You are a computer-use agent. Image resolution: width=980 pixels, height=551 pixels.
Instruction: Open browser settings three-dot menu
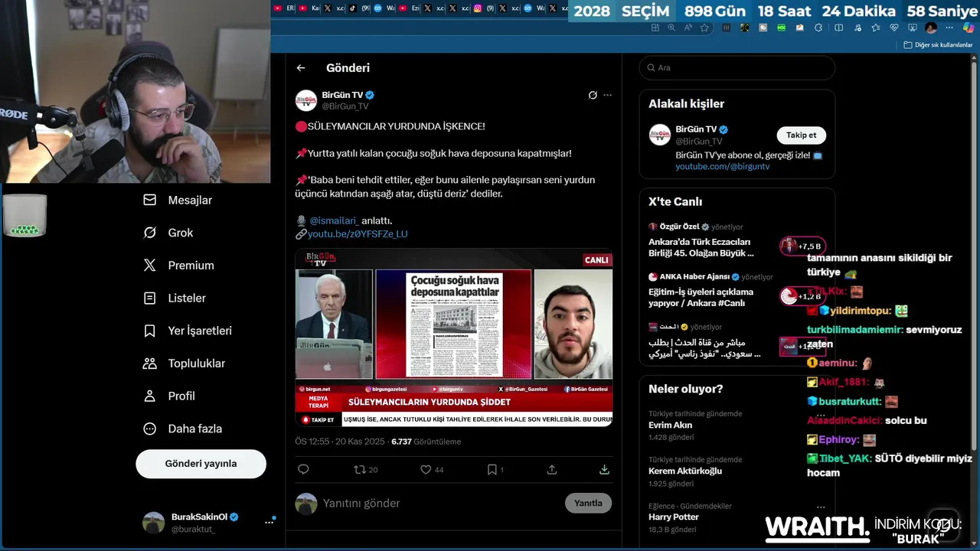tap(949, 28)
